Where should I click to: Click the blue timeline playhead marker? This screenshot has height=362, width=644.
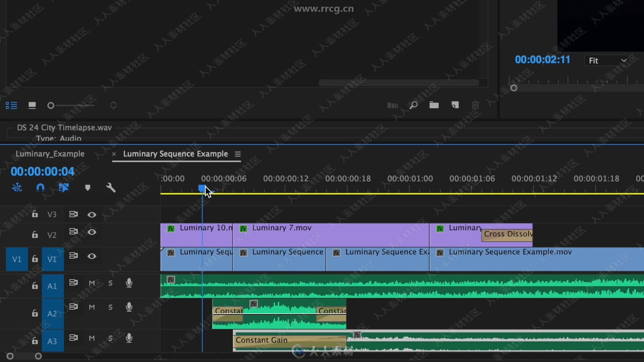202,188
